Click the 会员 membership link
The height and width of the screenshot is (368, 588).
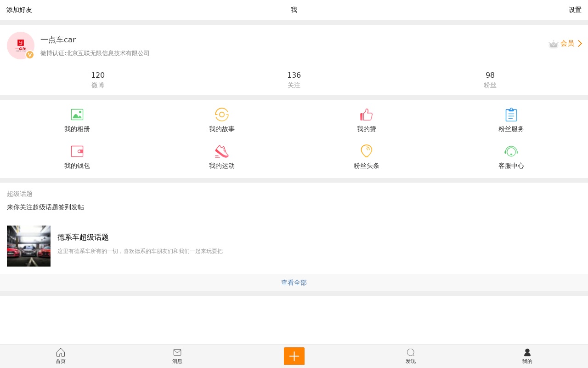[x=567, y=43]
